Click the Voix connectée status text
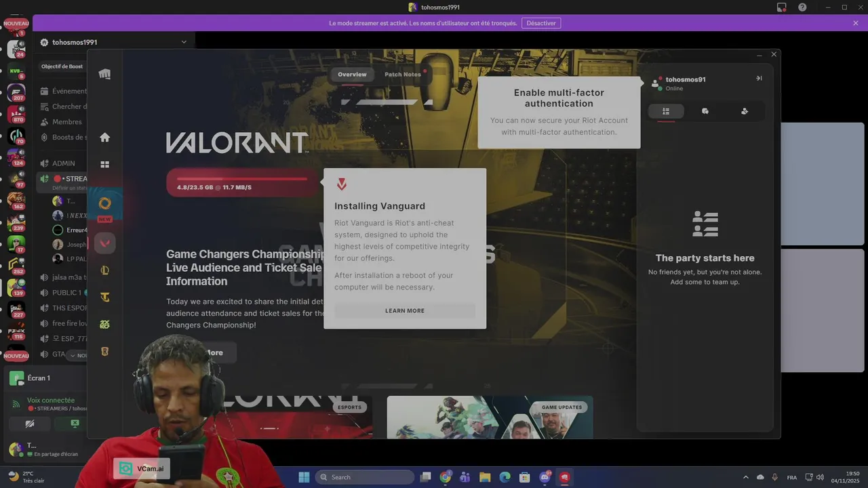Screen dimensions: 868x488 pyautogui.click(x=51, y=401)
